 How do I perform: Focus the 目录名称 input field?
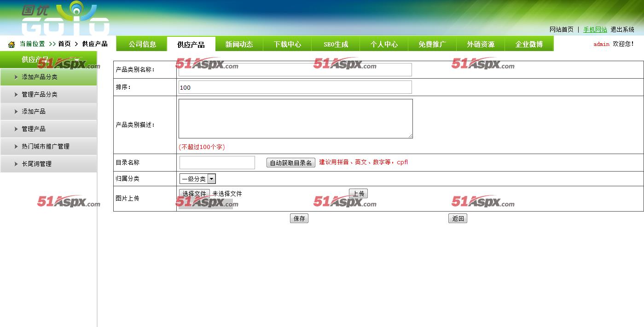[217, 162]
